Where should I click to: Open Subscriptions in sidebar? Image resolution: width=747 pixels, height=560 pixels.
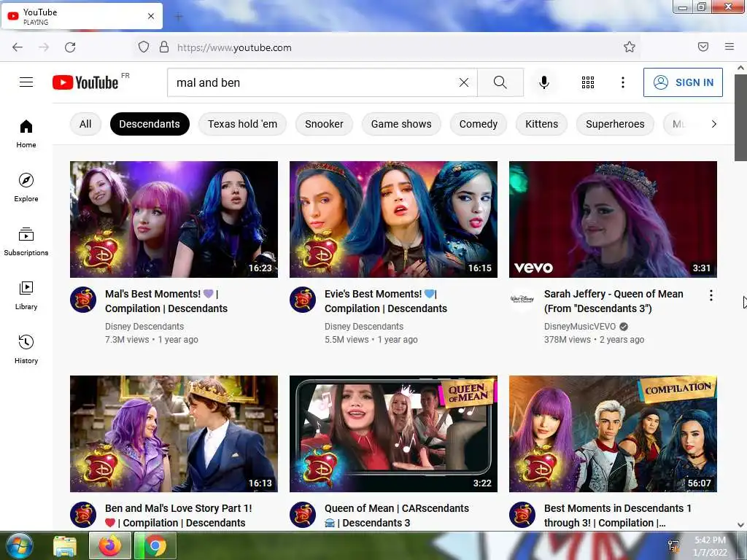26,241
